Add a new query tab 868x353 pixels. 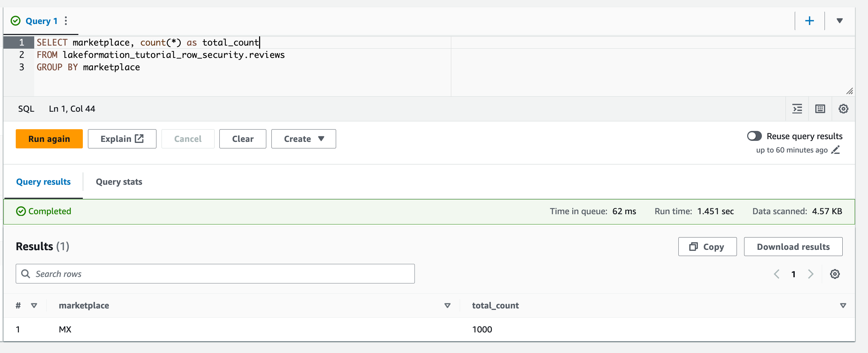tap(809, 21)
